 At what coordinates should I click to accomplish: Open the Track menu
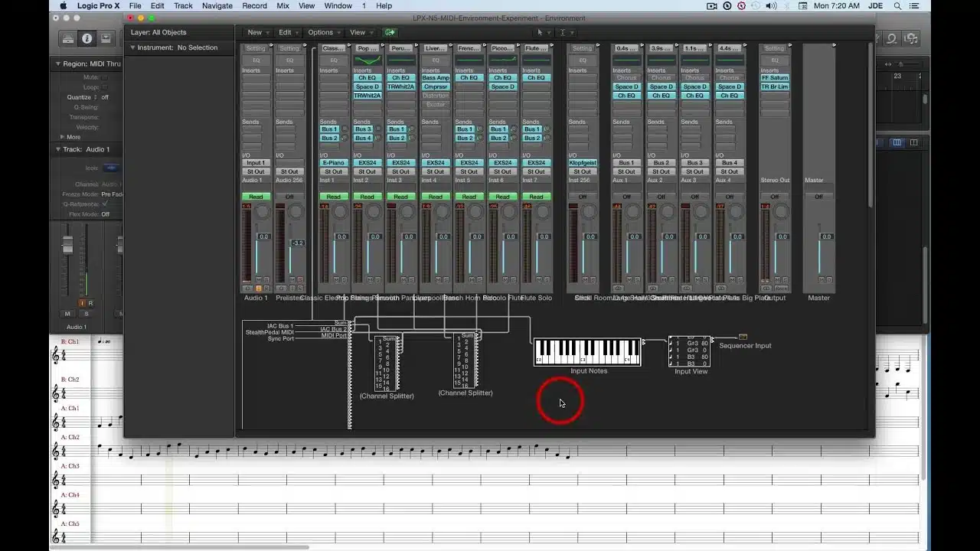(183, 5)
